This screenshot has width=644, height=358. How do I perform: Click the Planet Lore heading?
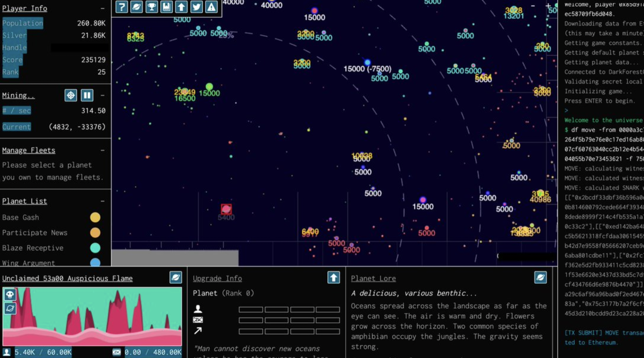[373, 278]
